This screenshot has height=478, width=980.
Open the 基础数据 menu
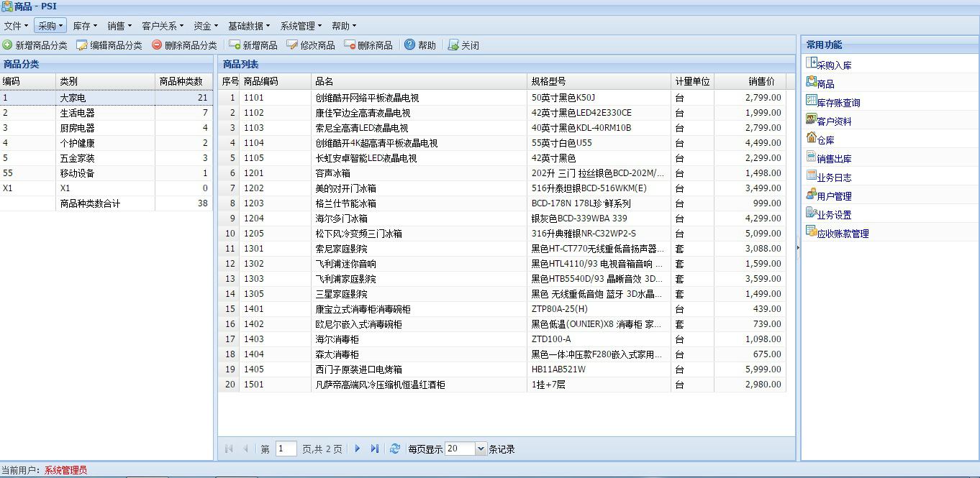click(249, 26)
